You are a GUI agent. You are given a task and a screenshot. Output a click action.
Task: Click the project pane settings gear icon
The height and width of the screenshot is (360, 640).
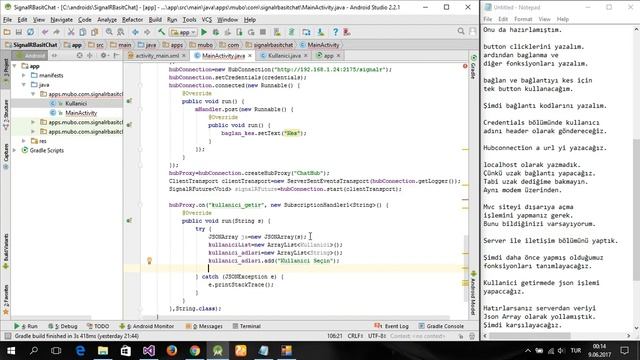[x=103, y=55]
